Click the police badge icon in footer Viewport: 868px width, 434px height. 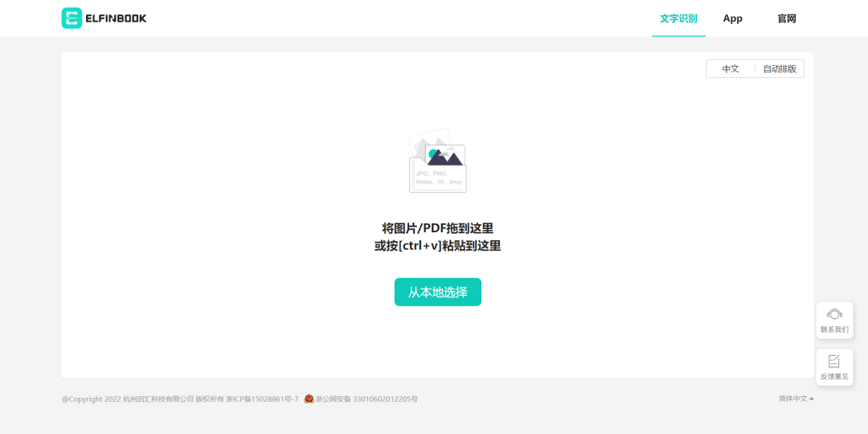pos(309,399)
